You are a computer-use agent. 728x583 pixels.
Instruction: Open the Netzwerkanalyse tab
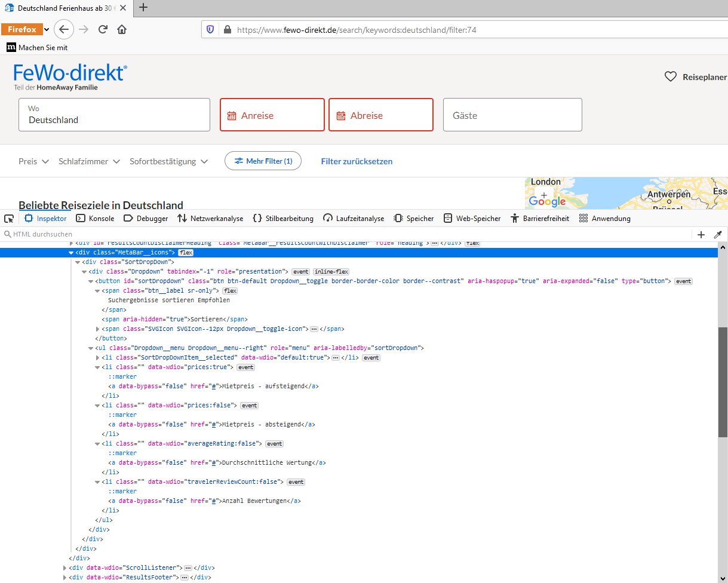tap(210, 219)
